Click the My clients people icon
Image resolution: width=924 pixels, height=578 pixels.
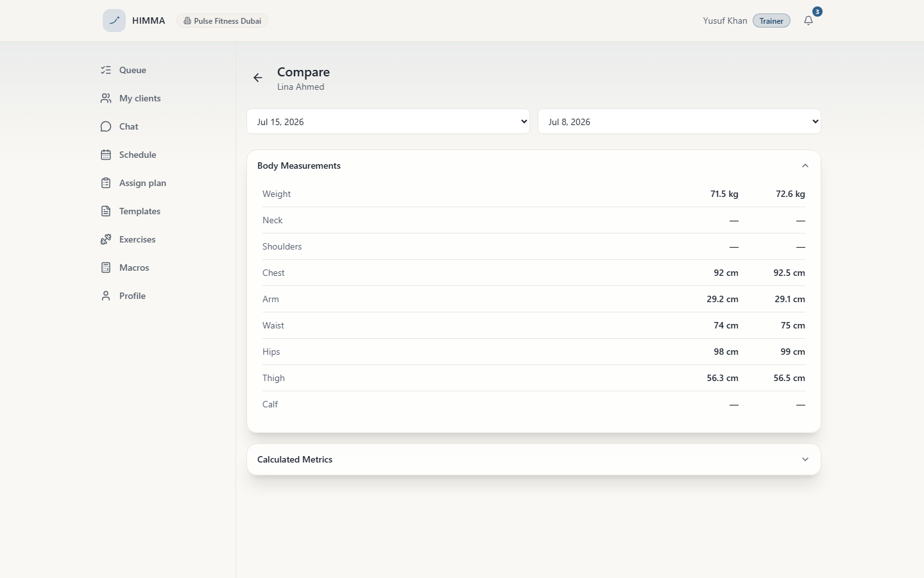point(106,98)
